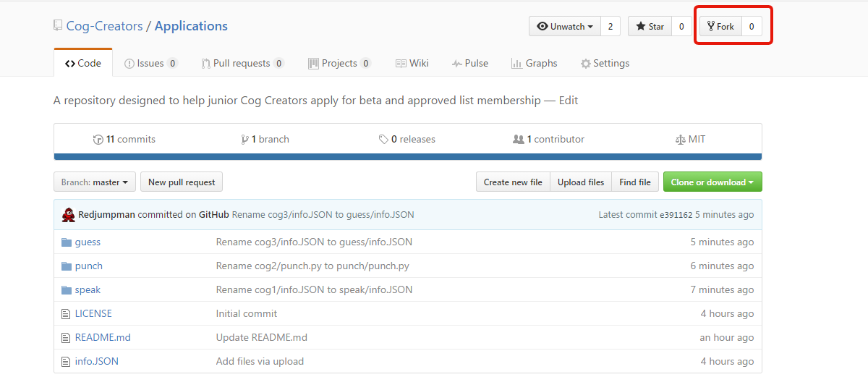Click the file icon beside LICENSE
The height and width of the screenshot is (377, 868).
click(67, 313)
